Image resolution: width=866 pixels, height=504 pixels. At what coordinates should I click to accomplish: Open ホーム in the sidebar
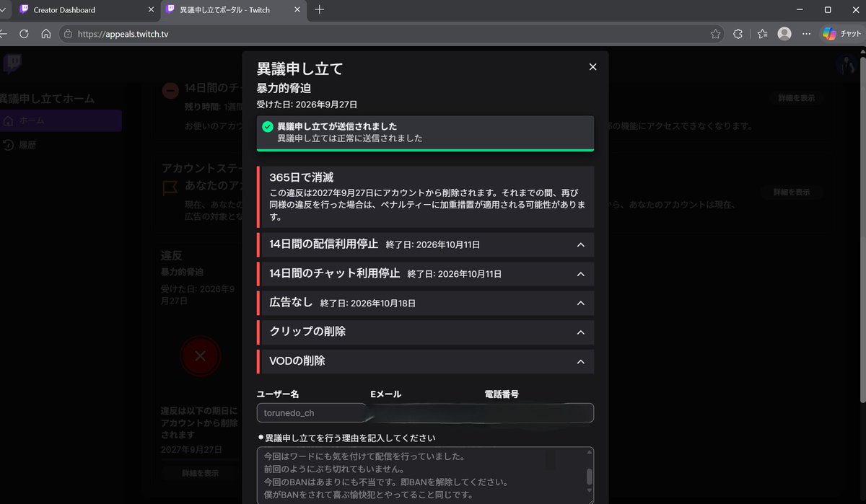click(61, 121)
